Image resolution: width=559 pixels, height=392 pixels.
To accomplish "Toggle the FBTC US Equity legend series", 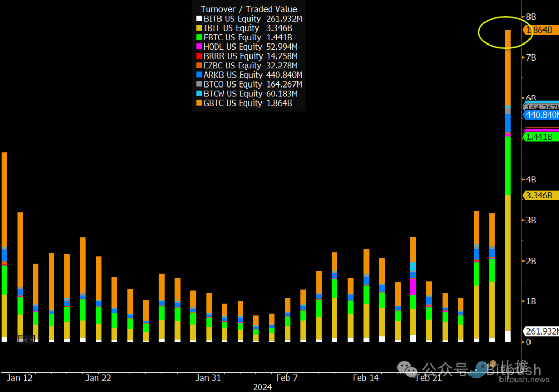I will tap(232, 38).
